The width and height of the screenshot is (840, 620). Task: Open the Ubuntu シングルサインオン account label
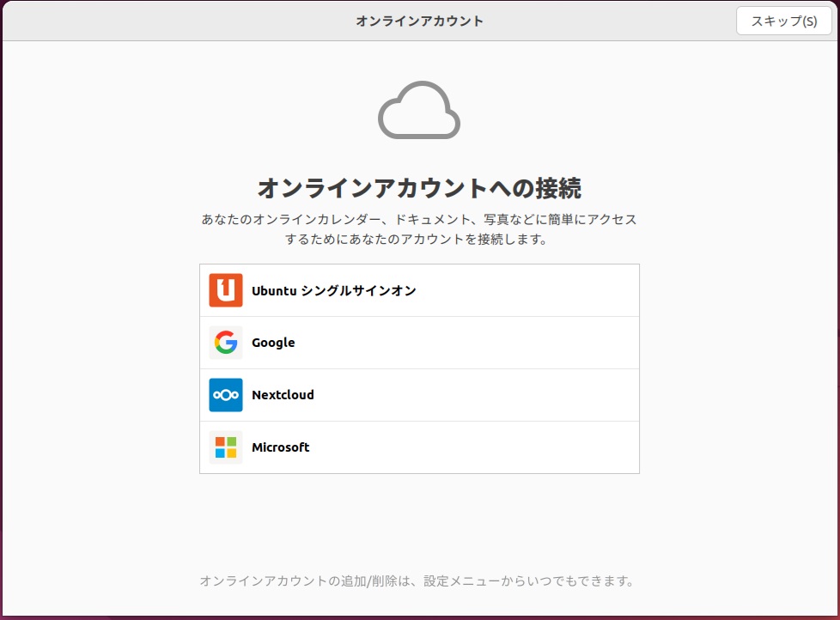coord(334,291)
